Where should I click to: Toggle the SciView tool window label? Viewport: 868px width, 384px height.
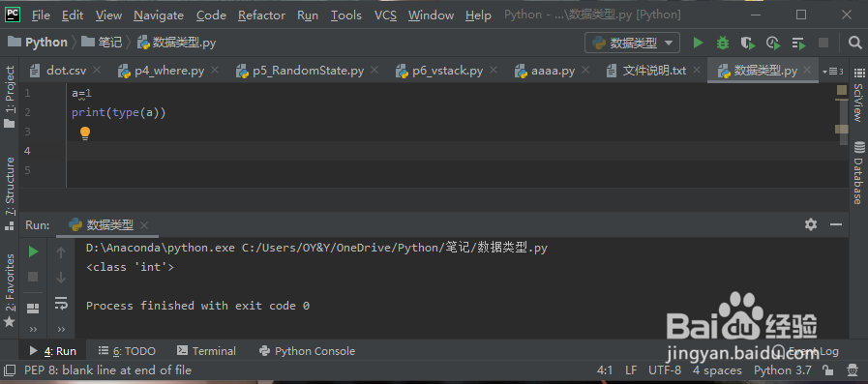pos(858,103)
